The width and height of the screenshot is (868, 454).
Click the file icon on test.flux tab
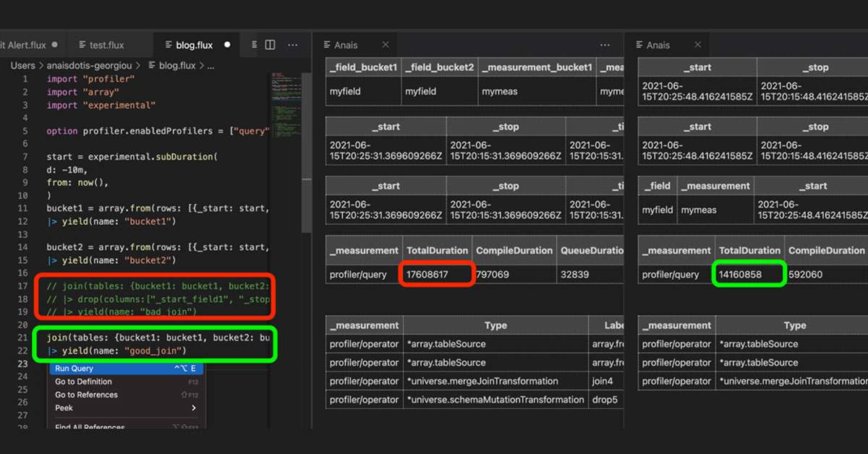click(x=83, y=45)
